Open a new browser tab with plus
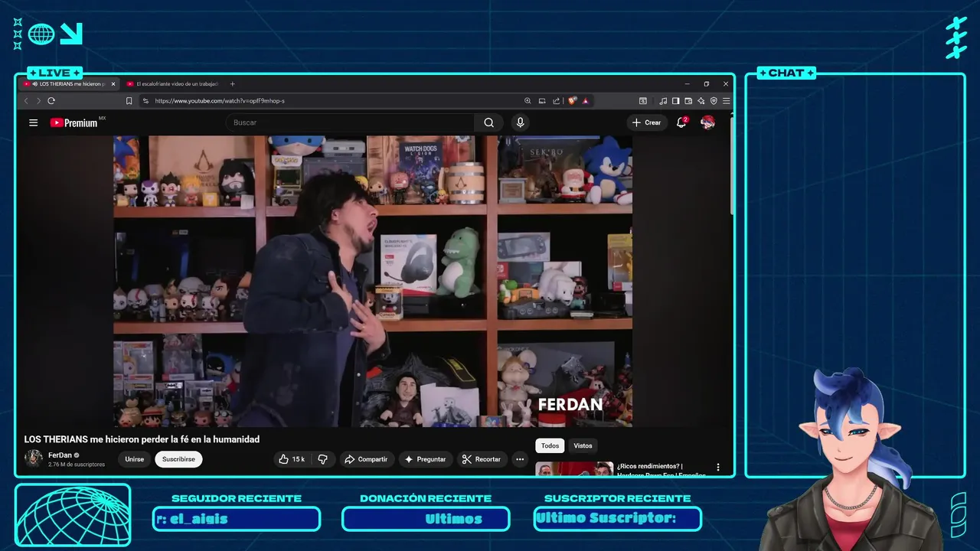This screenshot has height=551, width=980. (x=233, y=84)
